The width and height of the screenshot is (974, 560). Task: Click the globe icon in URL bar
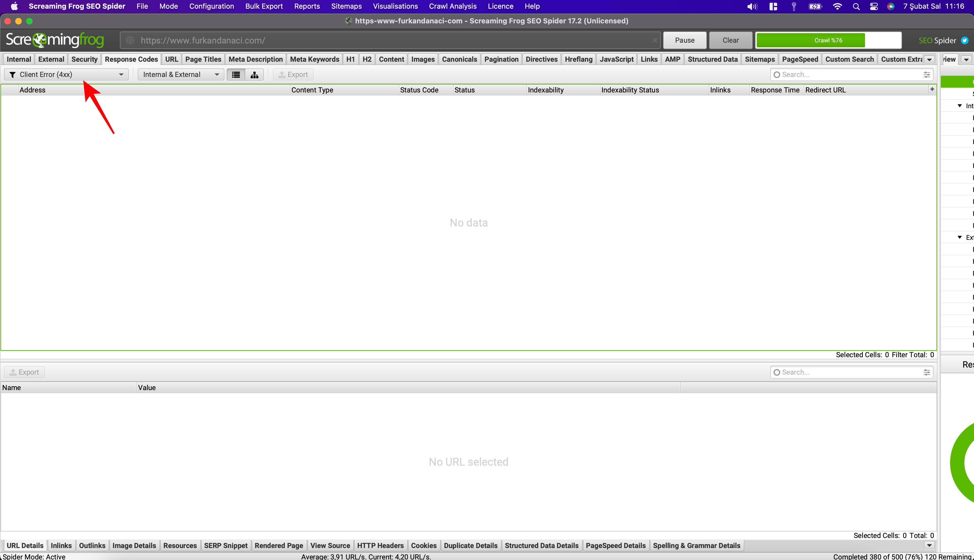[130, 41]
